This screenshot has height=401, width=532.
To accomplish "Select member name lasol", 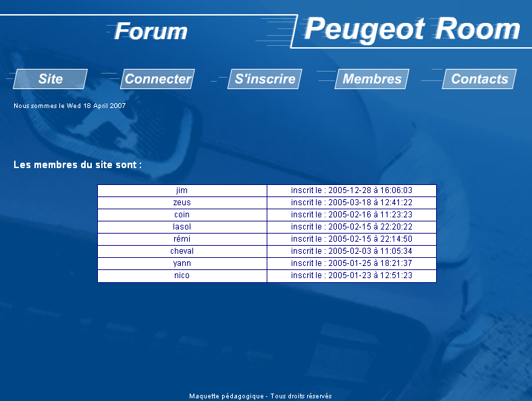I will [x=182, y=227].
